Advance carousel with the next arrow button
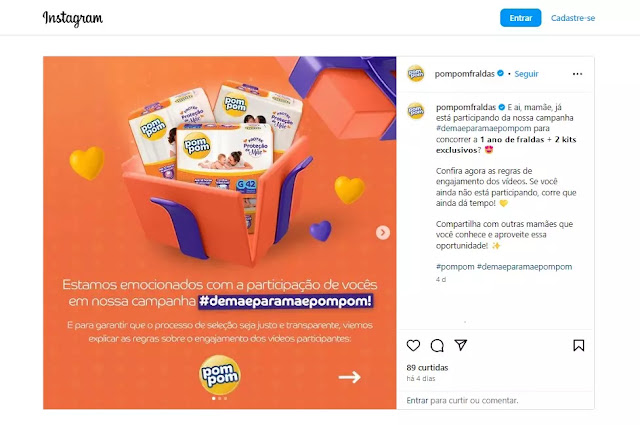 [382, 232]
